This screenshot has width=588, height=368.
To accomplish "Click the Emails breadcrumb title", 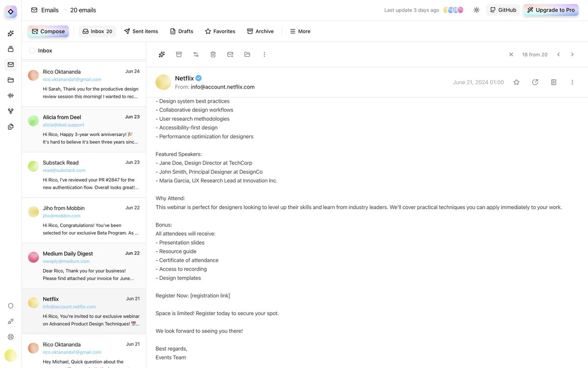I will coord(49,10).
